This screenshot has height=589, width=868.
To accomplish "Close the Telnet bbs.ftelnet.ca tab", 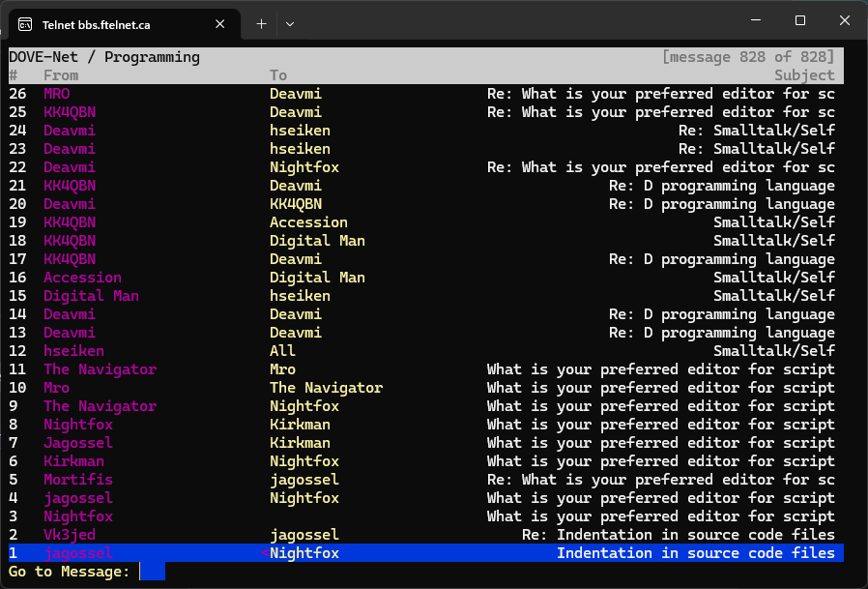I will [219, 24].
